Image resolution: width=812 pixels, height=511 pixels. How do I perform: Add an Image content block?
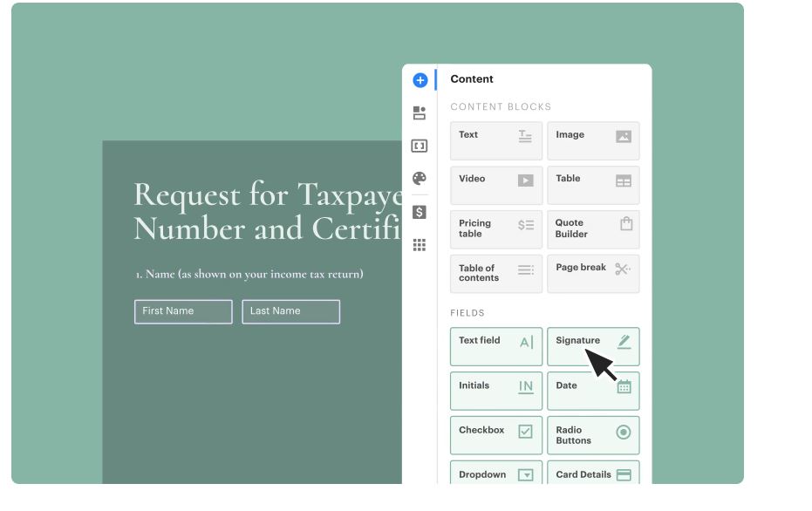point(593,140)
